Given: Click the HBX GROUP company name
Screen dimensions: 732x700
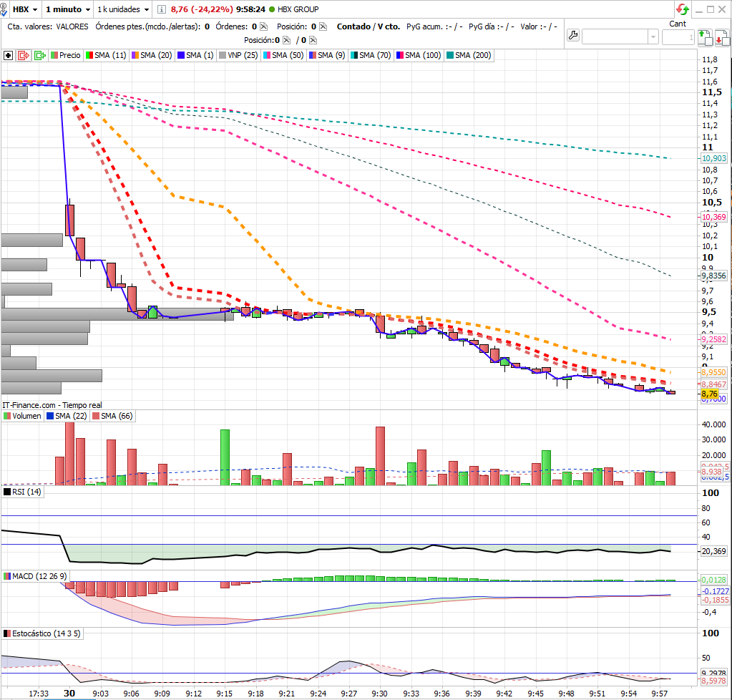Looking at the screenshot, I should point(298,9).
